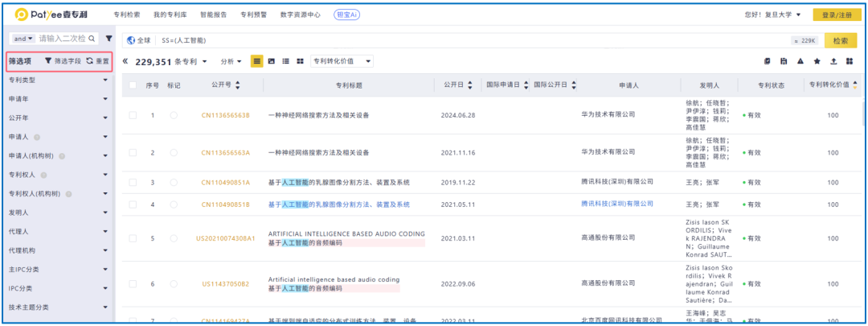Check the select-all checkbox in table header

tap(133, 85)
